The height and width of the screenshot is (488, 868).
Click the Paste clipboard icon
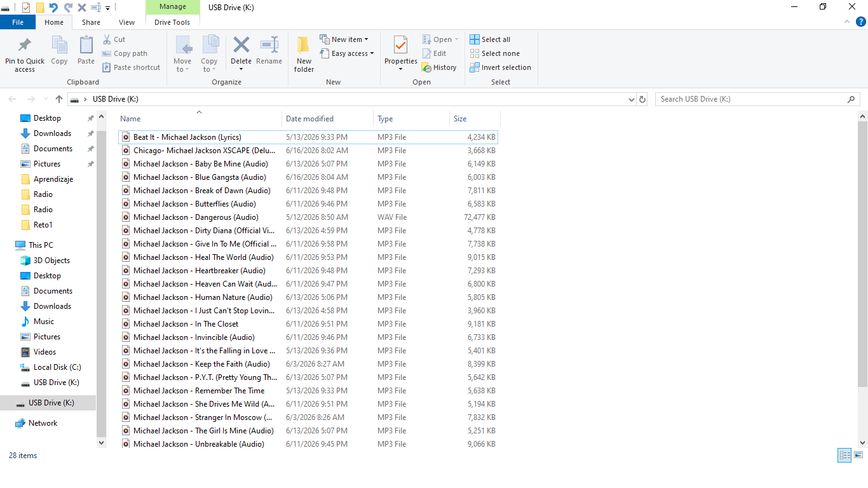[86, 46]
